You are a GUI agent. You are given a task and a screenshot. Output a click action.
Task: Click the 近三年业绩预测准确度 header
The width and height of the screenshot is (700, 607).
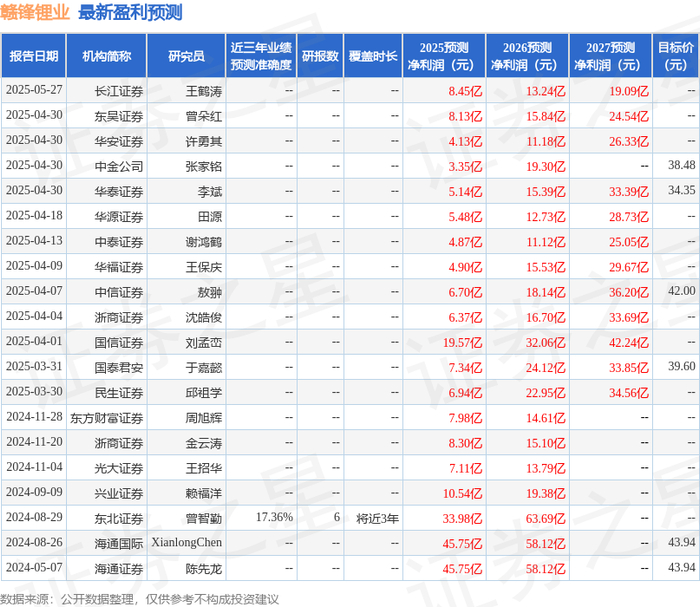pos(261,56)
